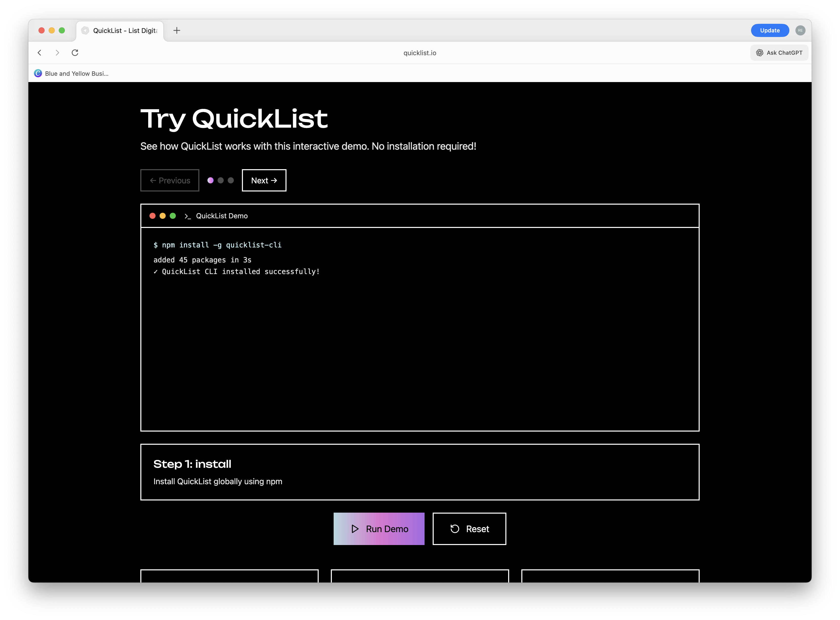840x620 pixels.
Task: Click the browser forward arrow
Action: [x=57, y=52]
